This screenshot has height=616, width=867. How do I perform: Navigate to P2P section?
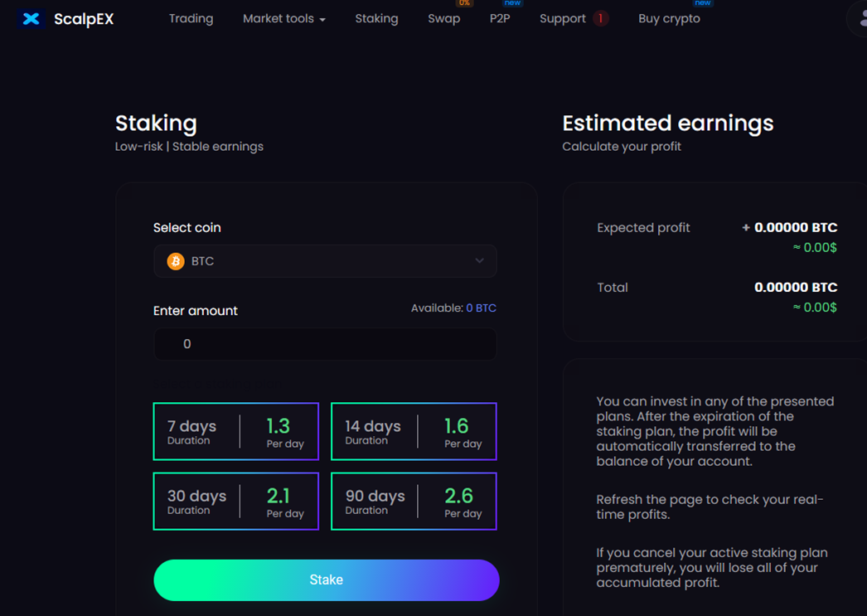point(500,19)
